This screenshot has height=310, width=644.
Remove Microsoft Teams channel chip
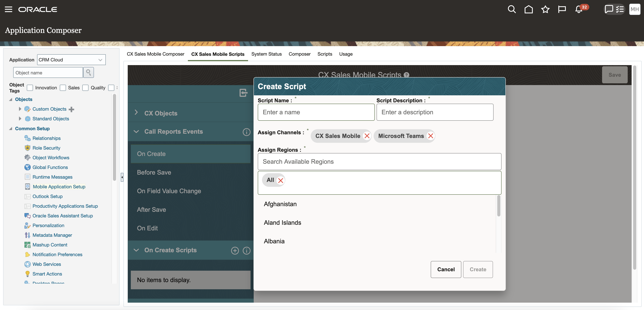(x=430, y=136)
